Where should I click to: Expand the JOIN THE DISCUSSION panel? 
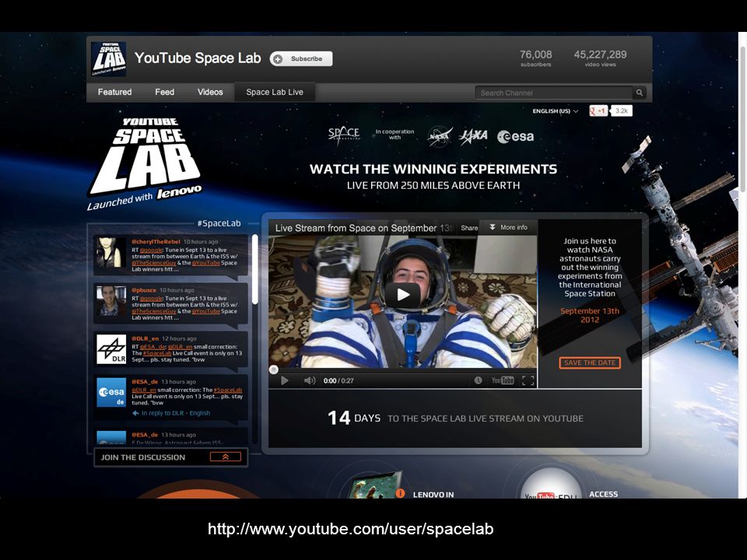click(226, 457)
